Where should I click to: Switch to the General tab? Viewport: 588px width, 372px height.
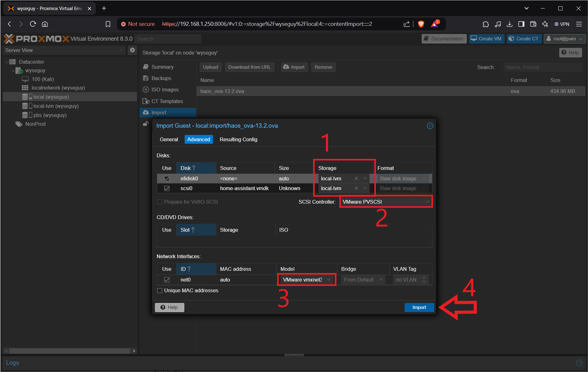click(x=169, y=139)
